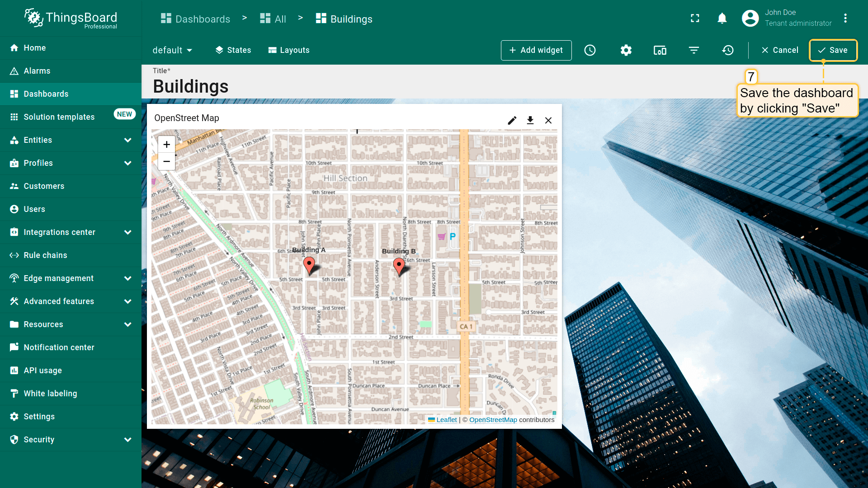The width and height of the screenshot is (868, 488).
Task: Go to Solution templates page
Action: 59,117
